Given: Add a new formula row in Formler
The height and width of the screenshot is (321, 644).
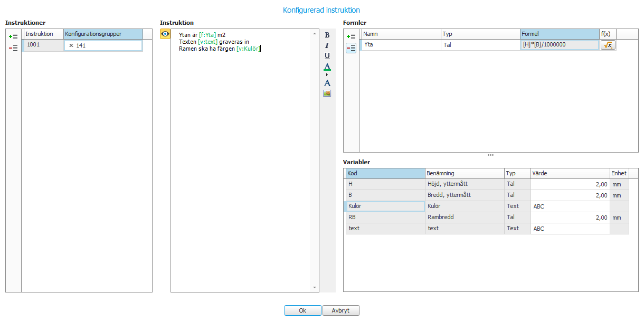Looking at the screenshot, I should (351, 36).
